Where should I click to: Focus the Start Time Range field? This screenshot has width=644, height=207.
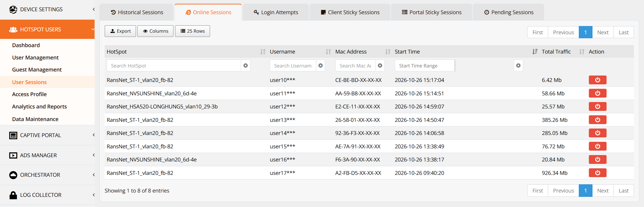[425, 66]
